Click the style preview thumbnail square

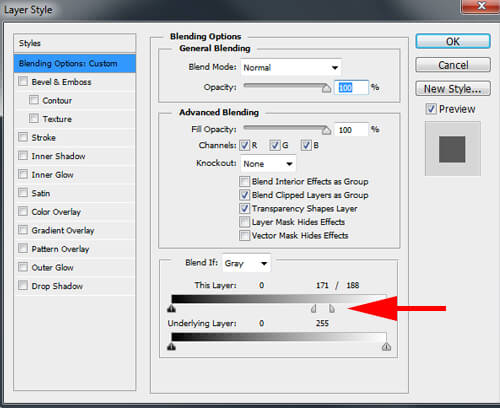tap(452, 149)
